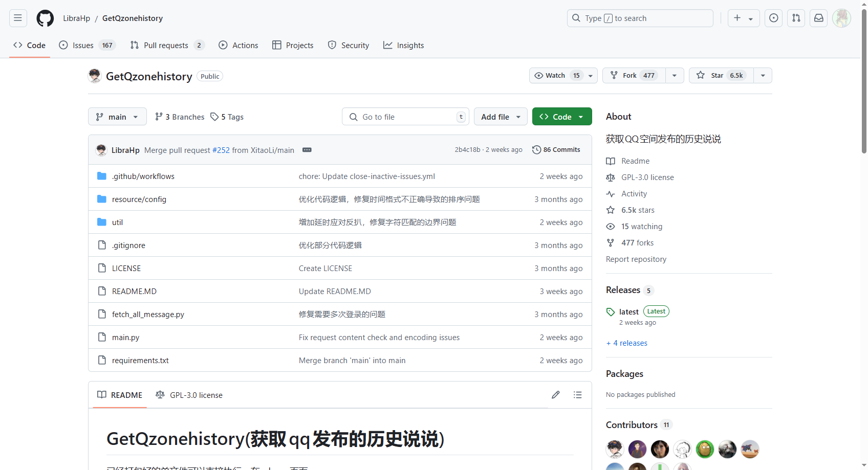Open the Security tab
Viewport: 868px width, 470px height.
[x=349, y=45]
